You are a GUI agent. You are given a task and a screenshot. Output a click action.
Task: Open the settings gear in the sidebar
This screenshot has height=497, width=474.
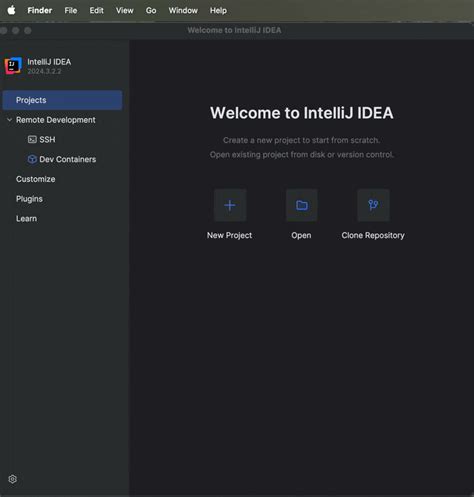point(13,479)
